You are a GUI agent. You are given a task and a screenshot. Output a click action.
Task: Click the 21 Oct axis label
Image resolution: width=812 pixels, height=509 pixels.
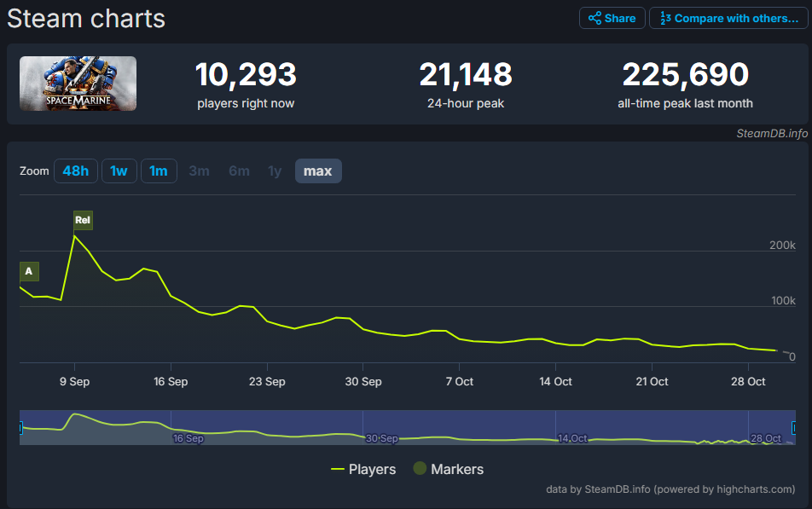652,382
